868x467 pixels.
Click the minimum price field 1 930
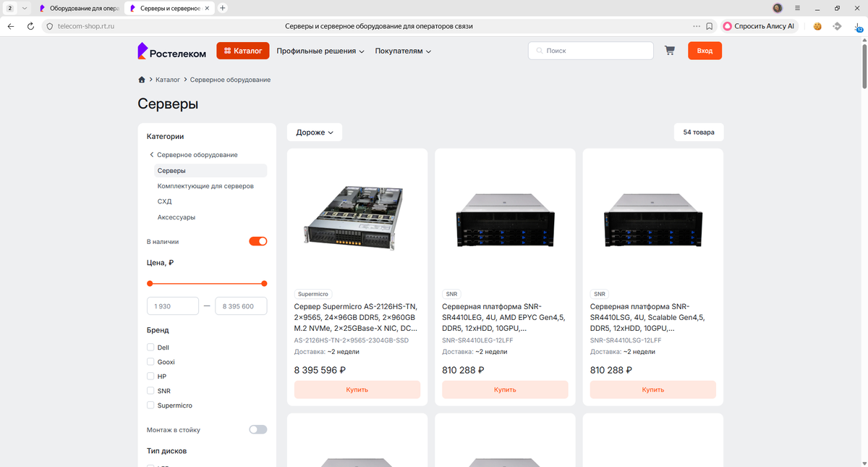click(x=173, y=306)
